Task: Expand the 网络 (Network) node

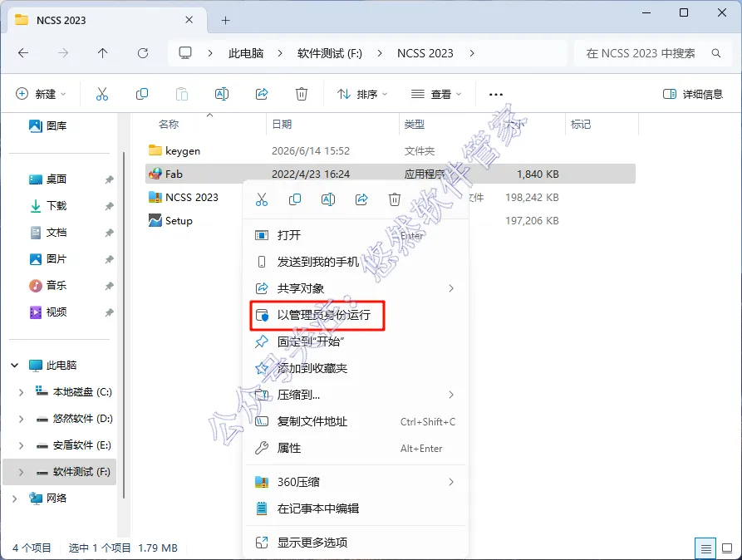Action: click(x=15, y=499)
